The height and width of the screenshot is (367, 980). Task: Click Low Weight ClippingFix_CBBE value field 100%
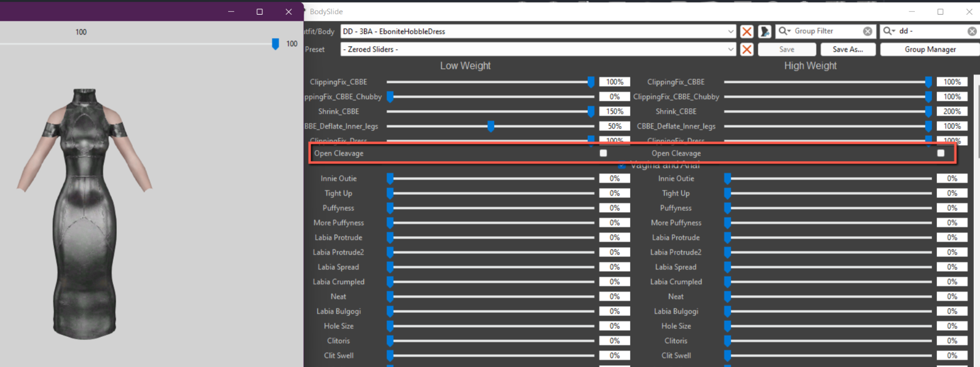click(615, 82)
